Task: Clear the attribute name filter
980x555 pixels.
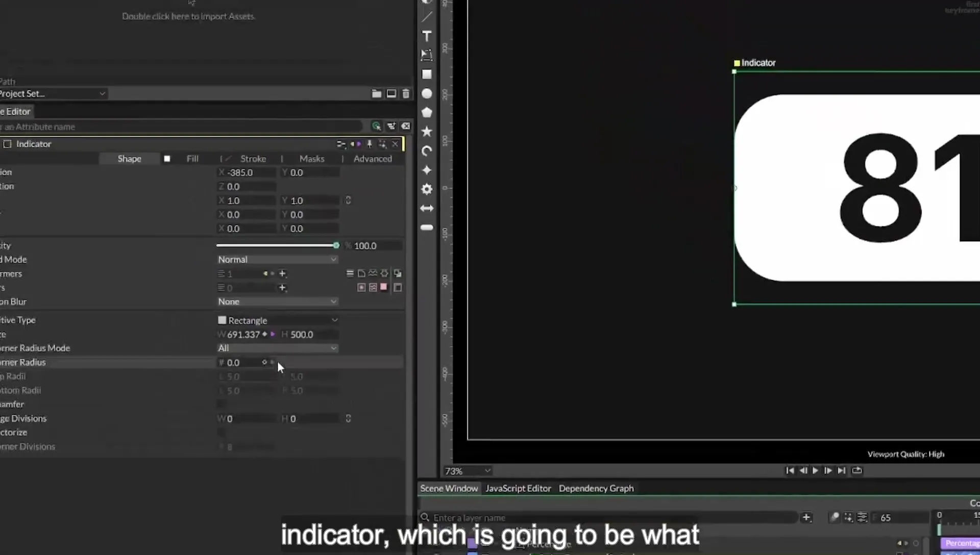Action: coord(406,127)
